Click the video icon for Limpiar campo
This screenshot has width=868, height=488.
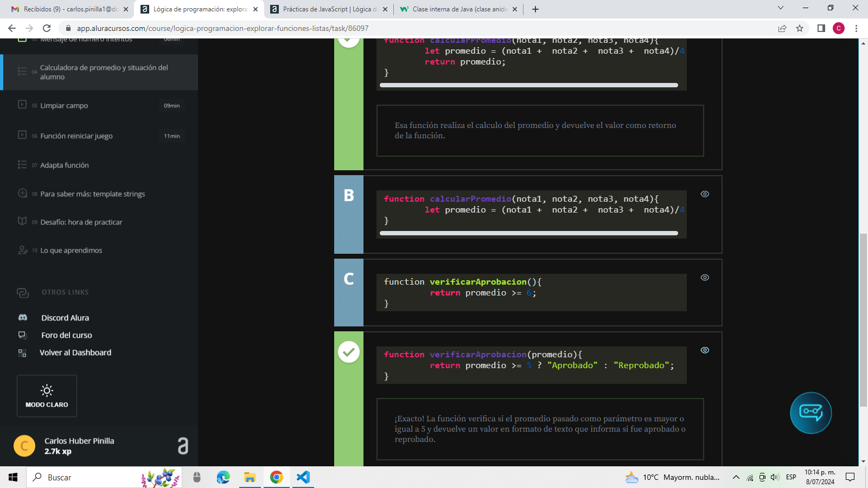pyautogui.click(x=22, y=104)
